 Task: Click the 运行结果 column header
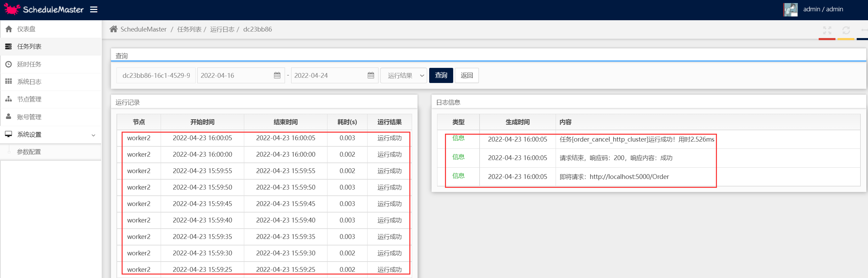point(389,122)
